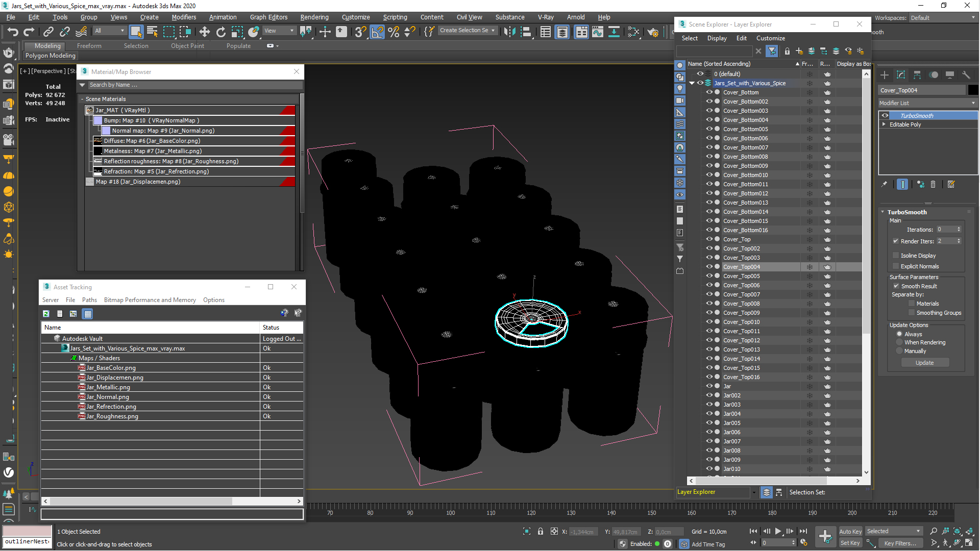The image size is (980, 551).
Task: Click the Set Key button
Action: tap(850, 543)
